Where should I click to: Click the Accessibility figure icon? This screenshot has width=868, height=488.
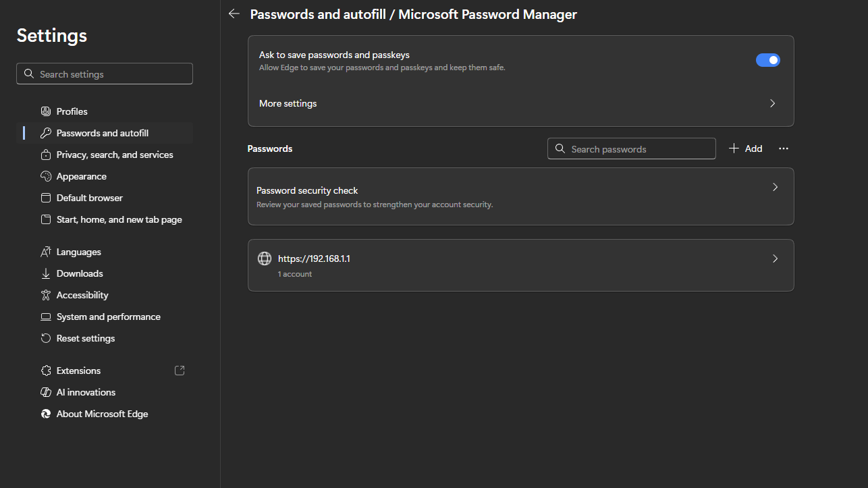point(46,295)
